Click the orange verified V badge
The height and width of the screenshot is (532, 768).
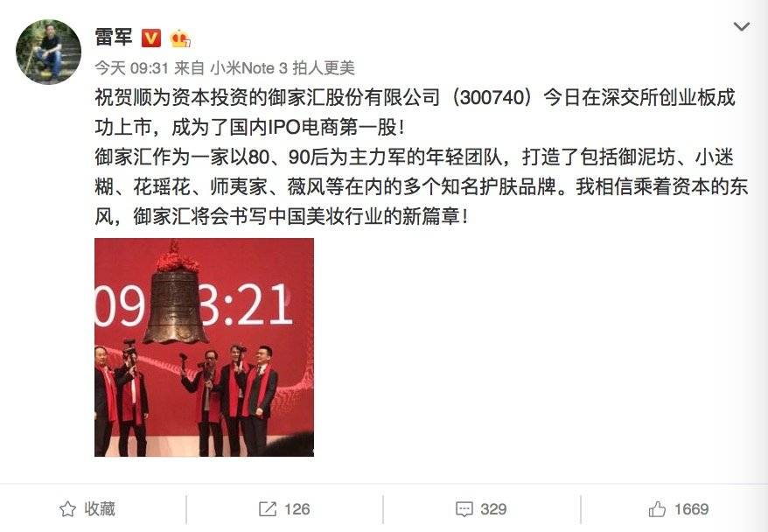150,38
